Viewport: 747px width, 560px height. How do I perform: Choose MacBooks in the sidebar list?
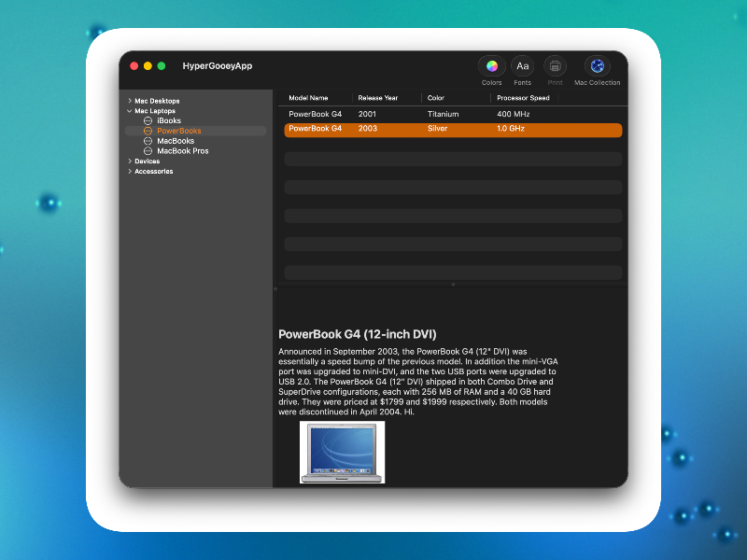pos(175,141)
